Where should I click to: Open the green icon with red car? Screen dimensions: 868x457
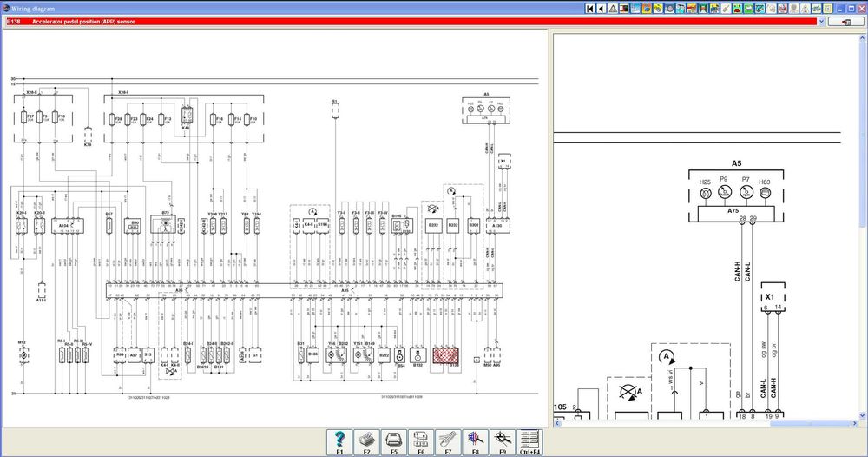pyautogui.click(x=737, y=9)
